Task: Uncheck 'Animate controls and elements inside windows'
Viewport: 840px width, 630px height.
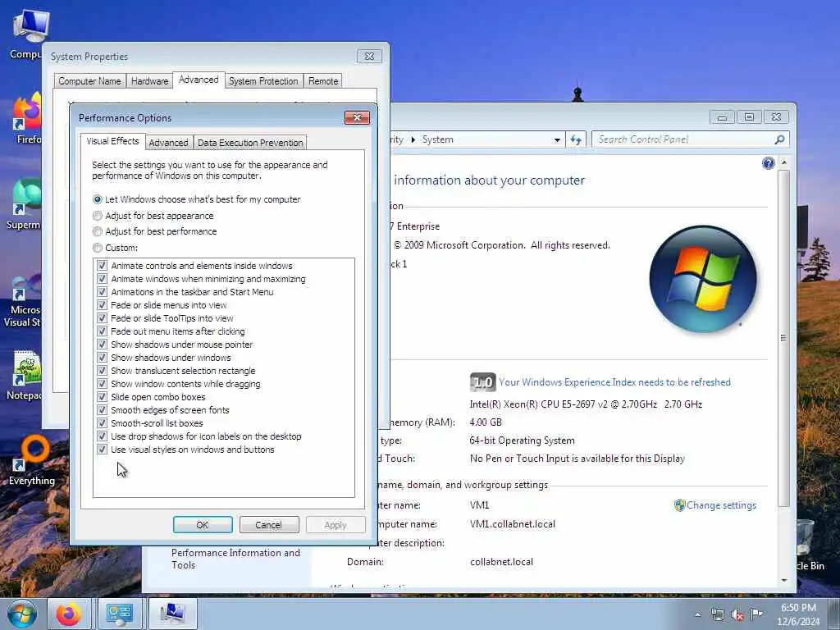Action: 102,266
